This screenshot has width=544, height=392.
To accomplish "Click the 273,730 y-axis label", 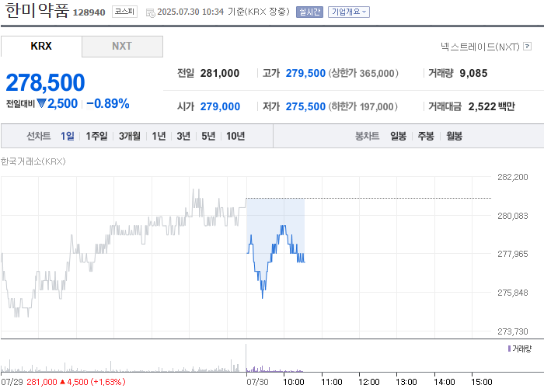I will (x=512, y=331).
